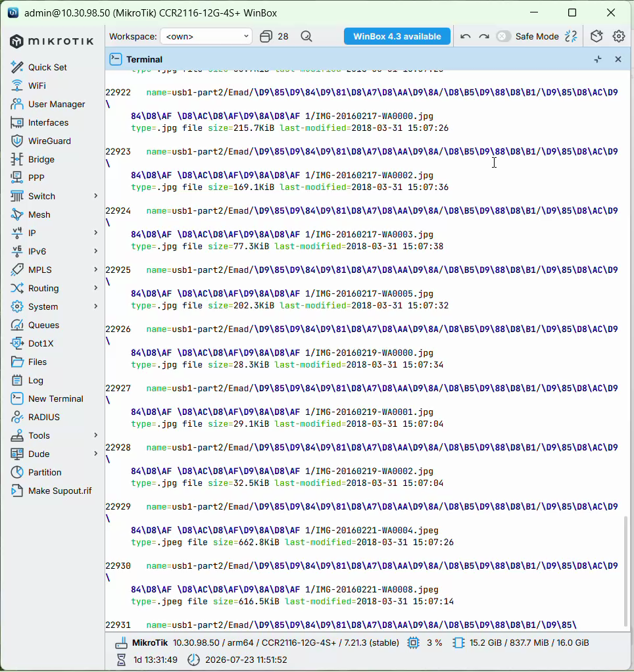Click size=77.3KiB value in terminal

239,247
